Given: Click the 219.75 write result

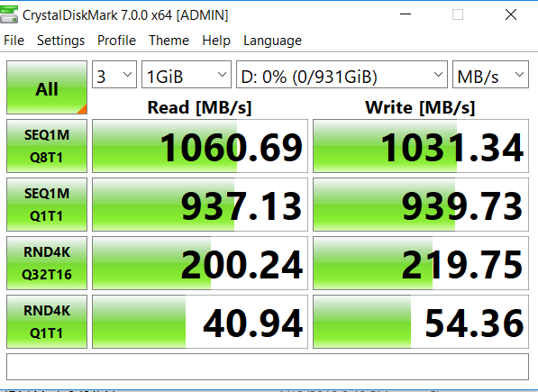Looking at the screenshot, I should pyautogui.click(x=421, y=263).
